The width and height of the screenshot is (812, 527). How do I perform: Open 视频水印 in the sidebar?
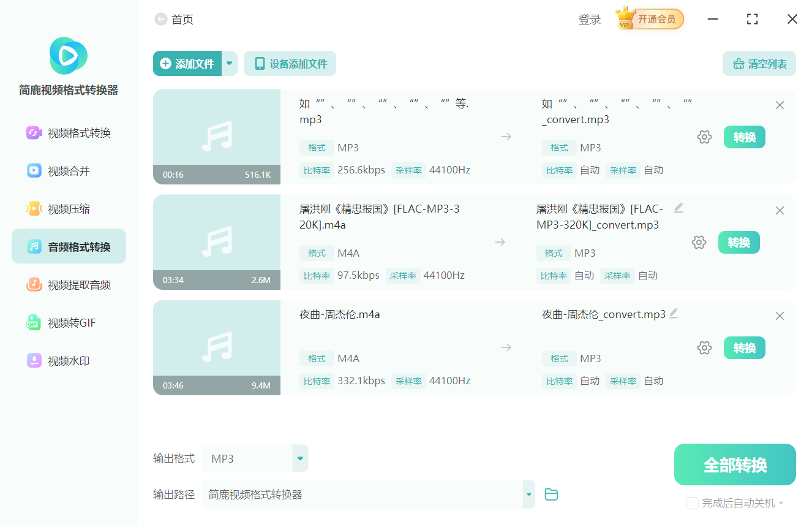pyautogui.click(x=69, y=361)
